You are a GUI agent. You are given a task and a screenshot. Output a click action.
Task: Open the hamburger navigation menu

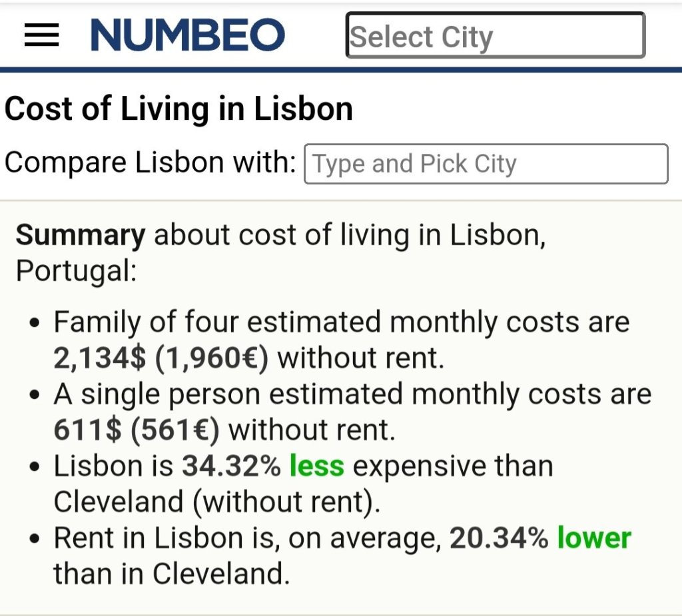click(41, 35)
